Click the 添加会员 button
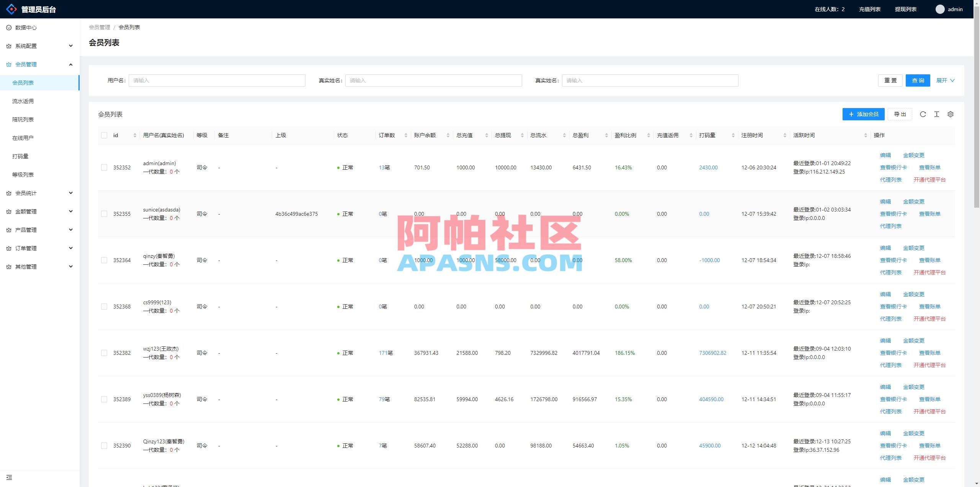The height and width of the screenshot is (487, 980). [x=863, y=114]
